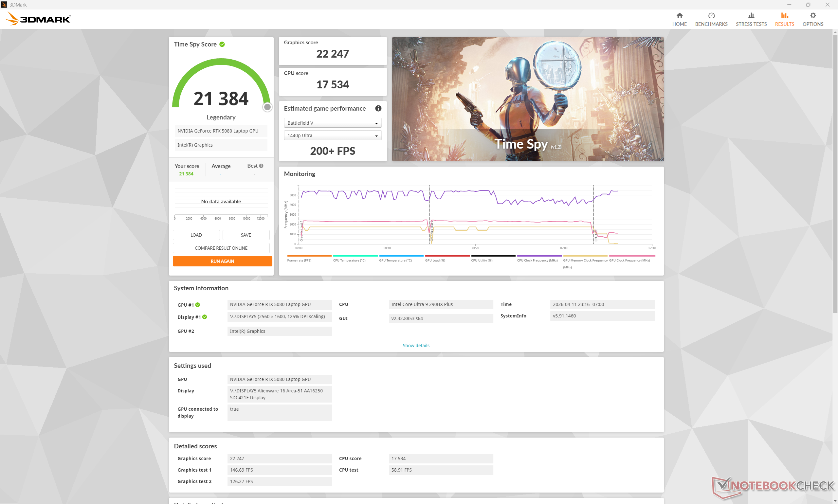
Task: Click the green validation check next to Time Spy Score
Action: (222, 44)
